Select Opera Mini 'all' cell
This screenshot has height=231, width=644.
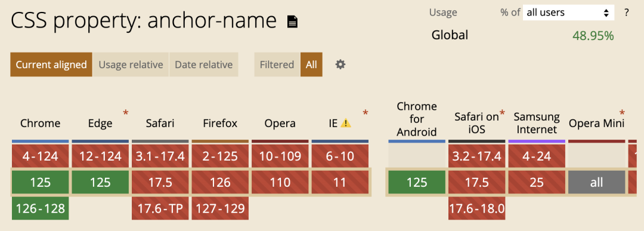(597, 182)
